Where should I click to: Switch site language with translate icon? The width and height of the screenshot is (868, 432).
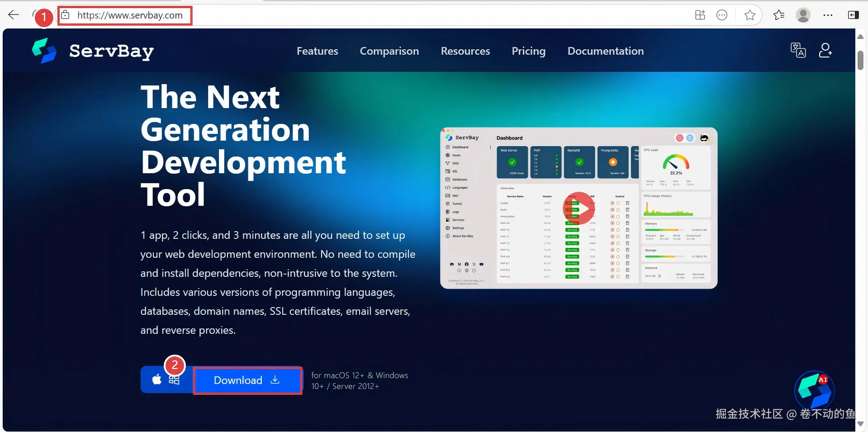(x=798, y=50)
